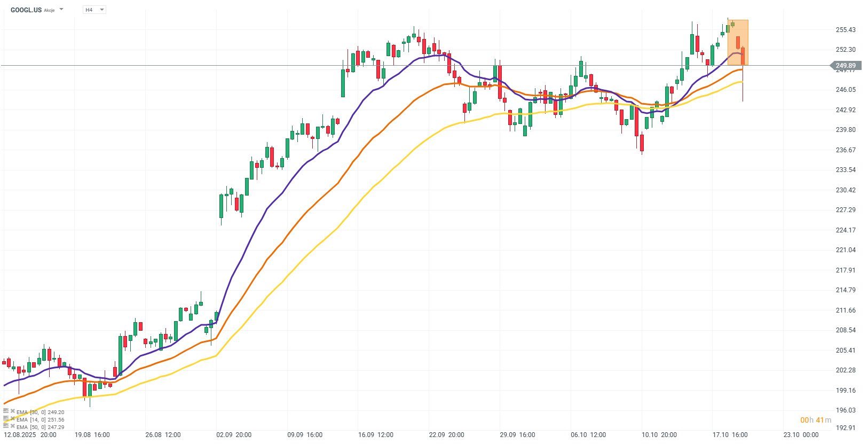868x444 pixels.
Task: Expand the GOOGL.US symbol dropdown arrow
Action: coord(61,10)
